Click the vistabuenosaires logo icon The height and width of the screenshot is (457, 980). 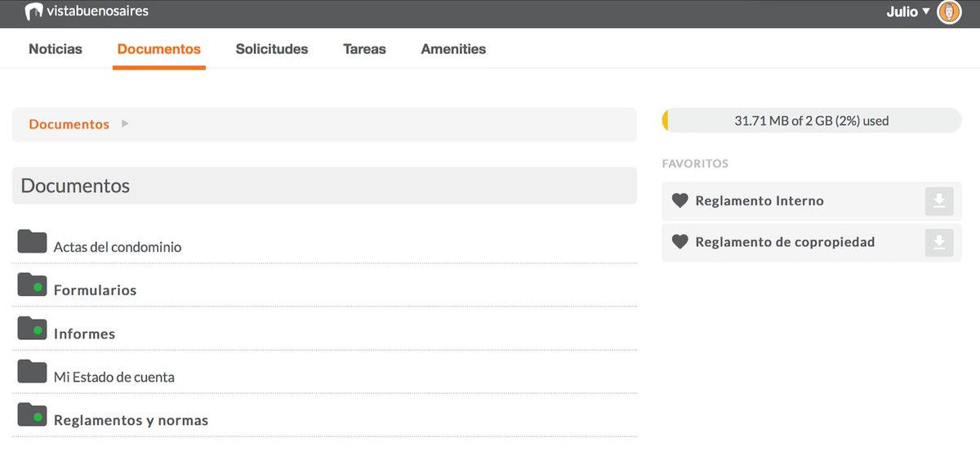[33, 11]
